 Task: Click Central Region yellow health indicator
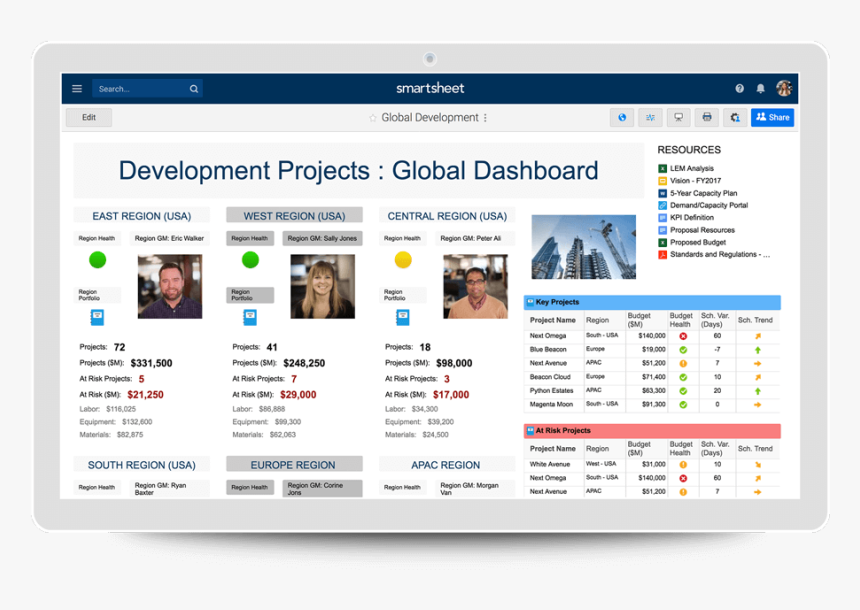pyautogui.click(x=403, y=259)
